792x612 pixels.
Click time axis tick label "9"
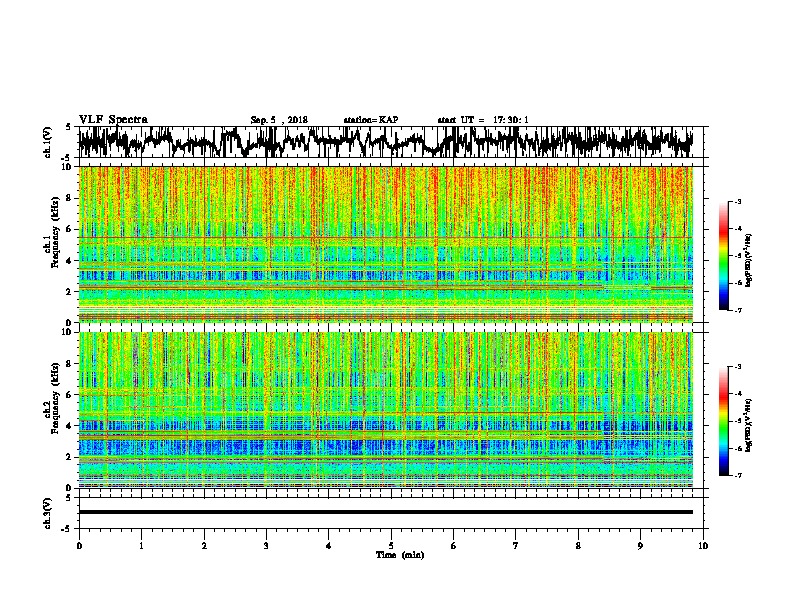640,546
